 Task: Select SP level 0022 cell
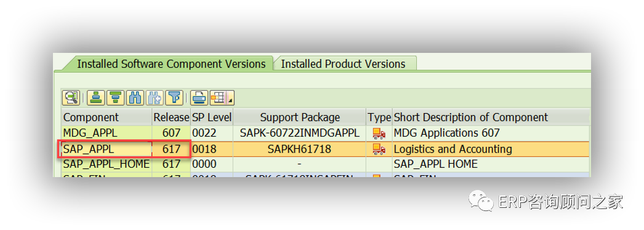coord(212,133)
